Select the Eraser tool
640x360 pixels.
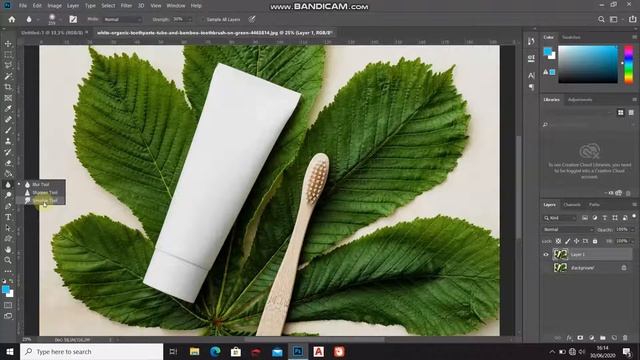coord(8,163)
